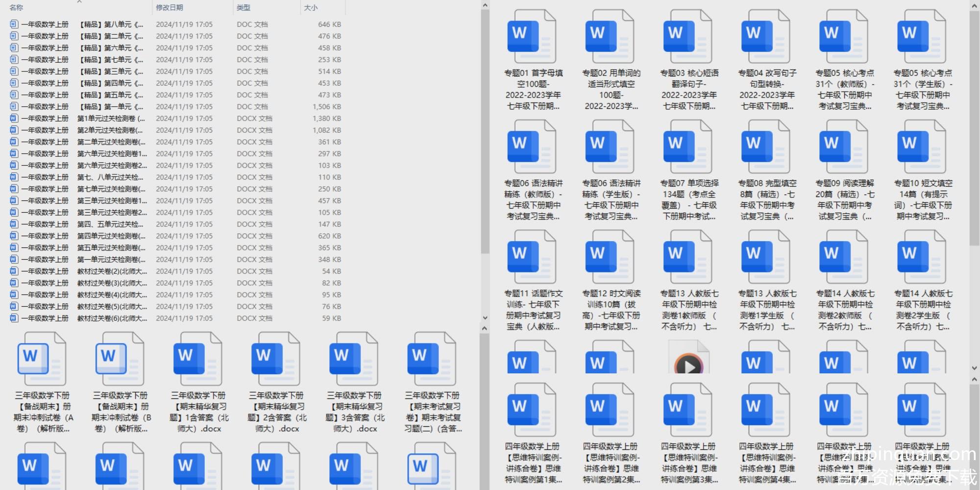Click the 名称 column header
This screenshot has width=980, height=490.
click(17, 8)
